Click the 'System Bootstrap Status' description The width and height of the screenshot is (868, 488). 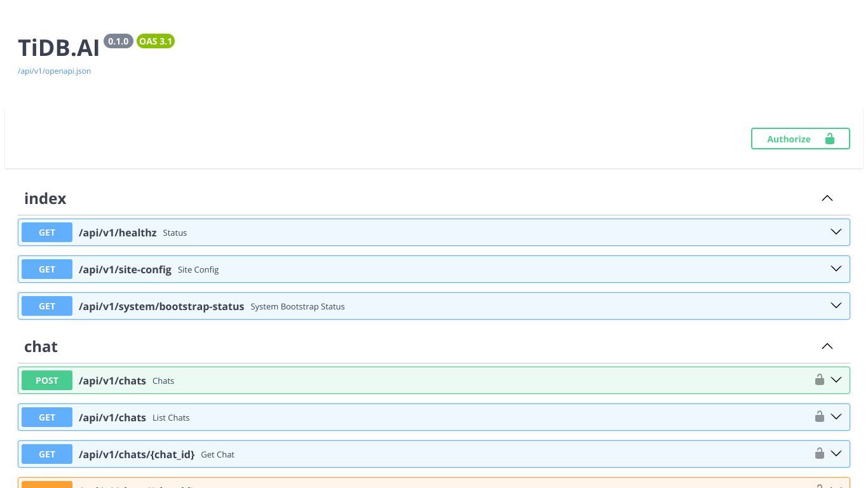pos(297,306)
